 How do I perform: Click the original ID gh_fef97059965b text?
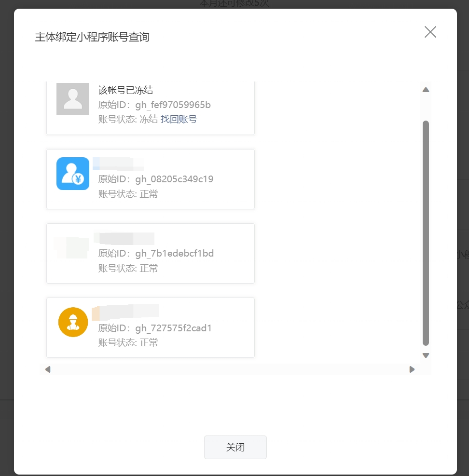pos(154,105)
